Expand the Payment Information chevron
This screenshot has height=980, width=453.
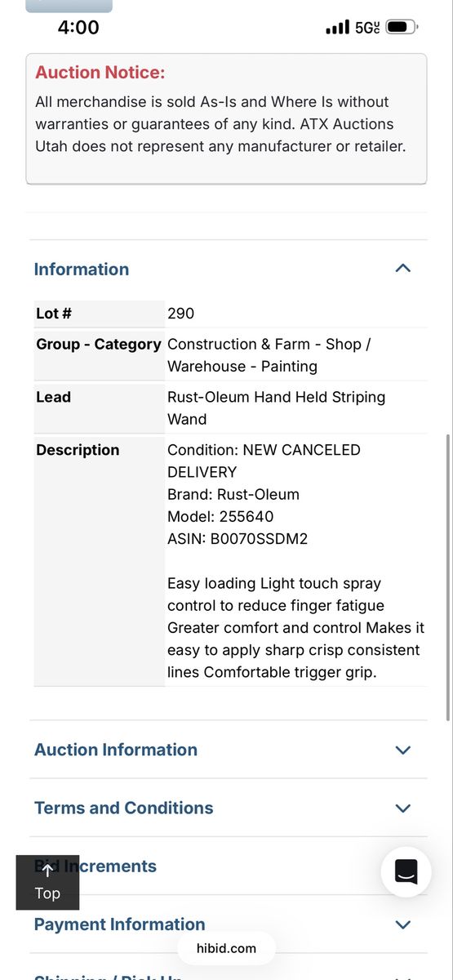(x=402, y=924)
